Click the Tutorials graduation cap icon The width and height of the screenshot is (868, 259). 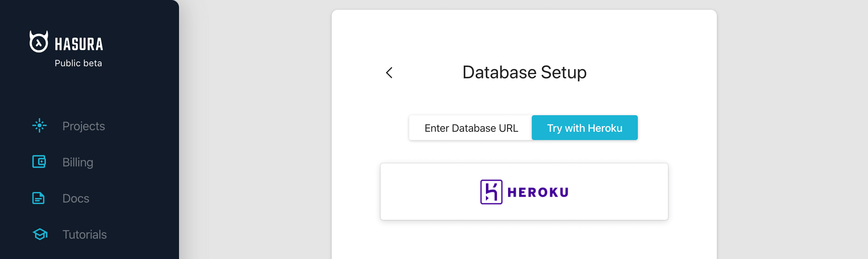(x=40, y=234)
